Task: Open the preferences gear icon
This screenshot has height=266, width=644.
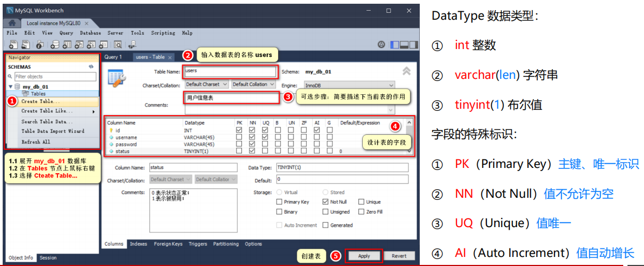Action: pyautogui.click(x=381, y=45)
